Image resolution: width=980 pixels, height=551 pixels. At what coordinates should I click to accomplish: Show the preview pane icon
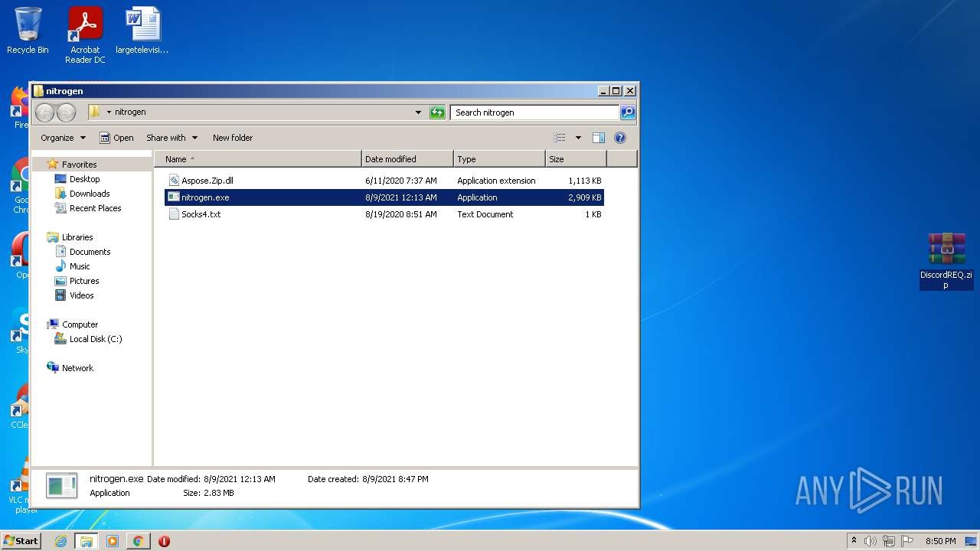point(599,138)
